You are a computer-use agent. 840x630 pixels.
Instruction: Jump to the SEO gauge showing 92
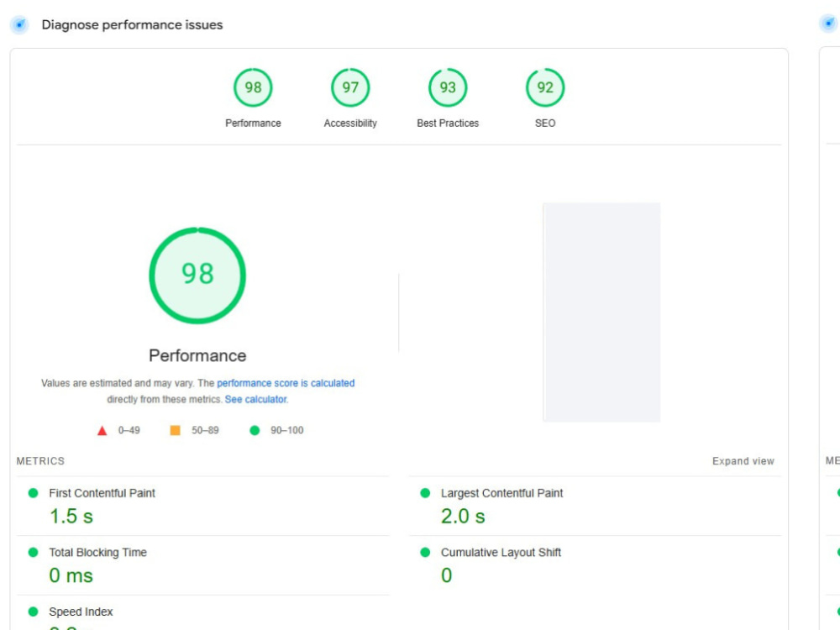pyautogui.click(x=545, y=87)
